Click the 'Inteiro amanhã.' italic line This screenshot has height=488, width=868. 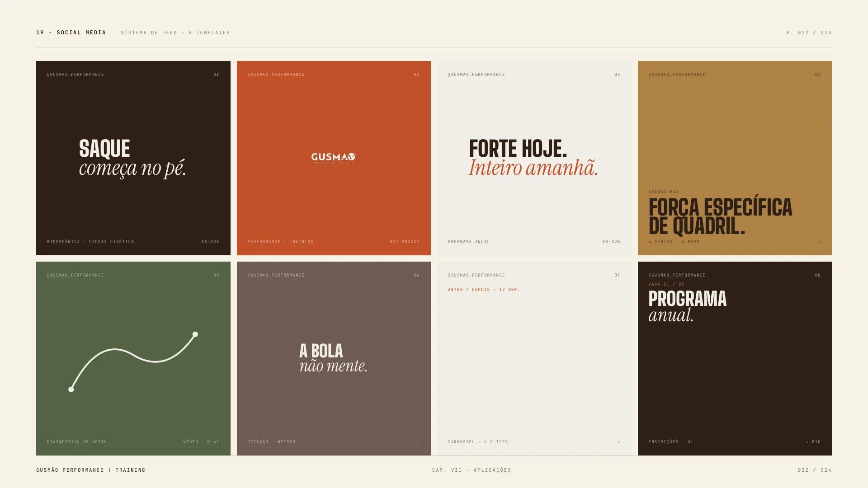533,168
